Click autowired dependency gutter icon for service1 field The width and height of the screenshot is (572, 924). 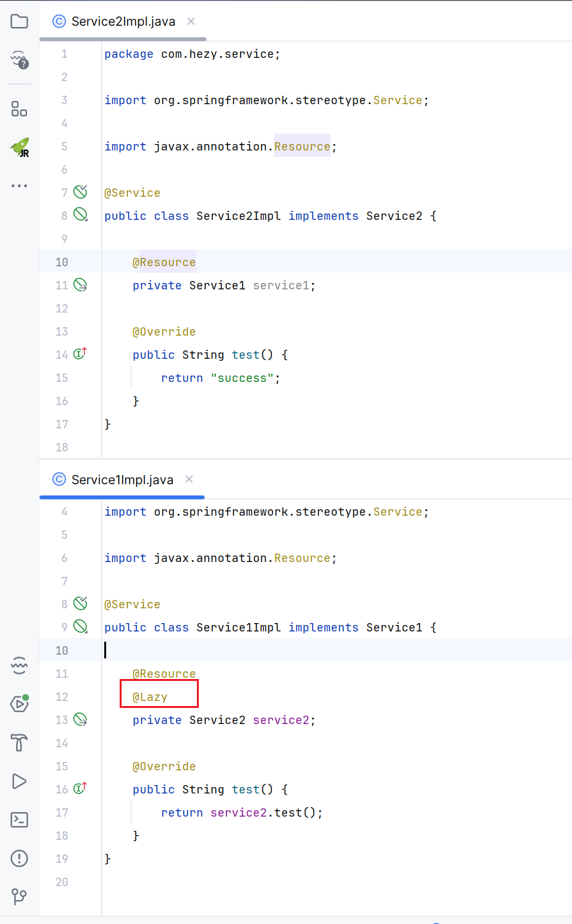80,285
